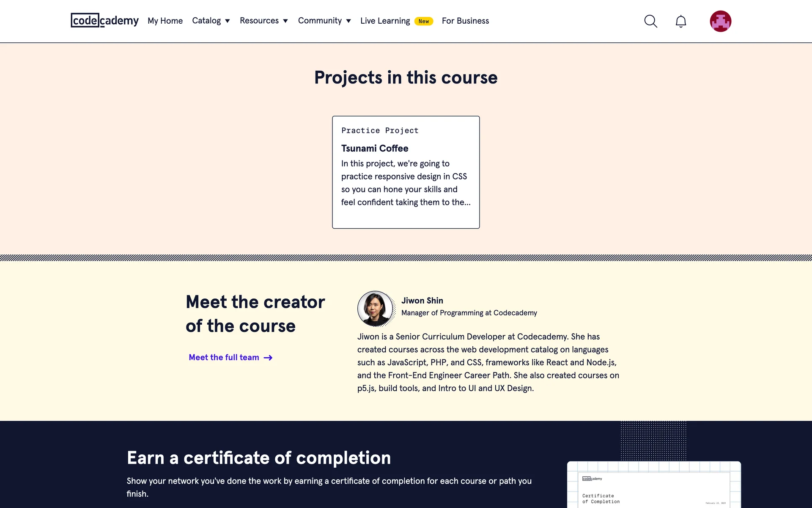Open notifications bell icon
812x508 pixels.
pos(680,21)
